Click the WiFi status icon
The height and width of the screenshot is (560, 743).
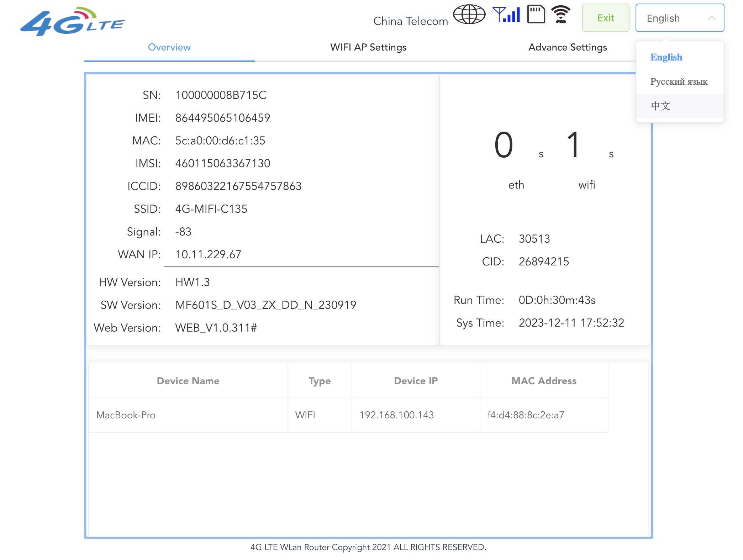point(561,15)
